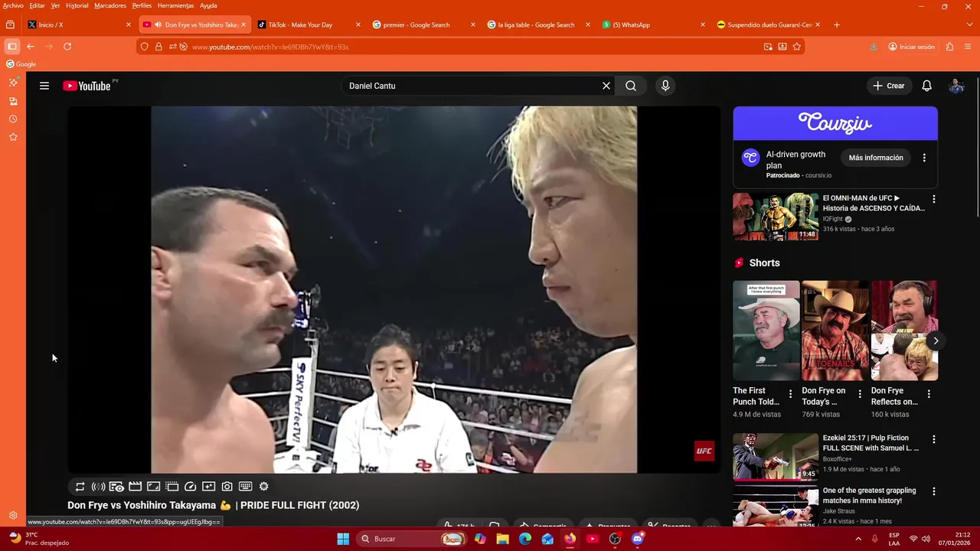This screenshot has width=980, height=551.
Task: Open the Windows Start button
Action: tap(343, 539)
